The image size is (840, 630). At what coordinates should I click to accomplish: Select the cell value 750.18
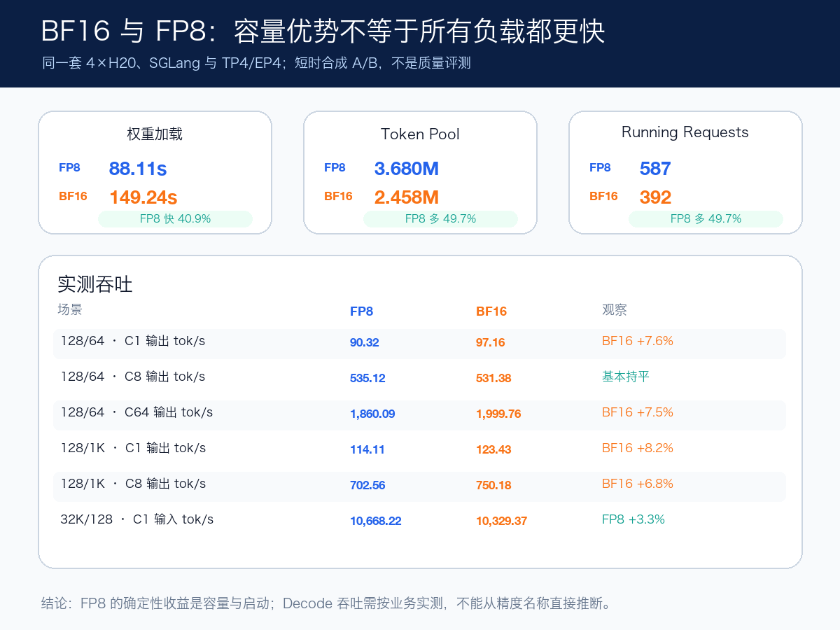pos(493,485)
